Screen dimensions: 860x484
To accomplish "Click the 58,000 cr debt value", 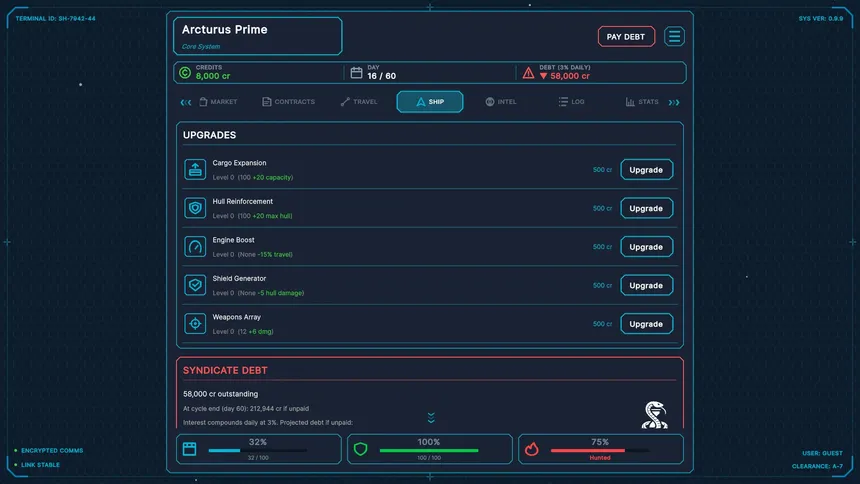I will click(x=570, y=76).
